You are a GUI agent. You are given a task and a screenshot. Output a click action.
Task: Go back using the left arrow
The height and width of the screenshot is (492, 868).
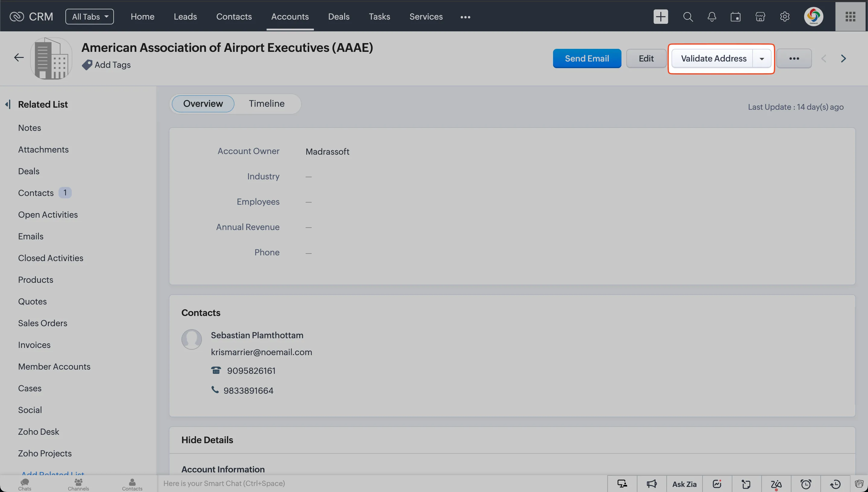(19, 58)
